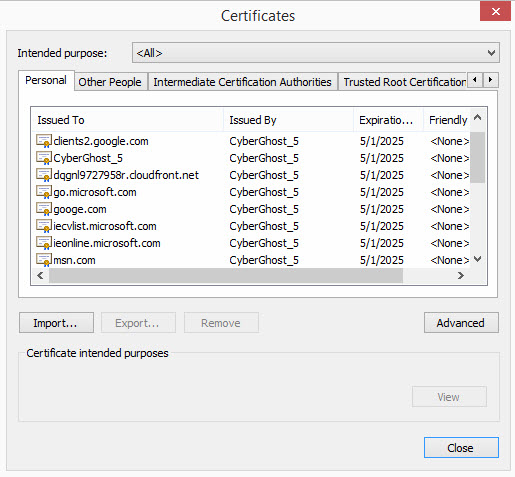Screen dimensions: 515x477
Task: Click certificate icon for iecvlist.microsoft.com
Action: pos(44,226)
